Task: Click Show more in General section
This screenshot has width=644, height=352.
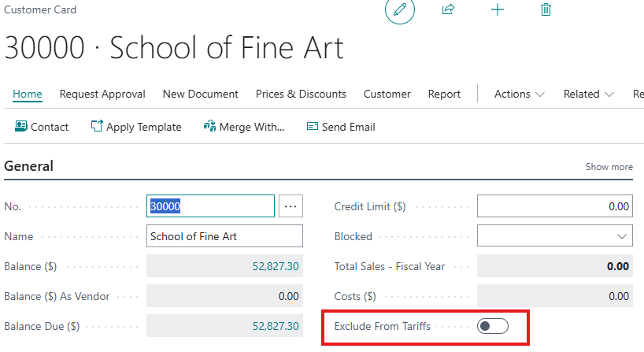Action: point(609,167)
